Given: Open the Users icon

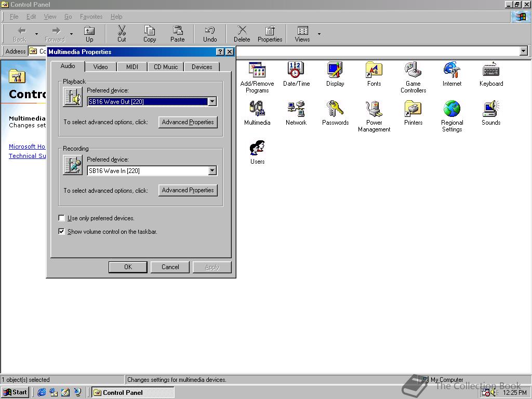Looking at the screenshot, I should pos(257,152).
